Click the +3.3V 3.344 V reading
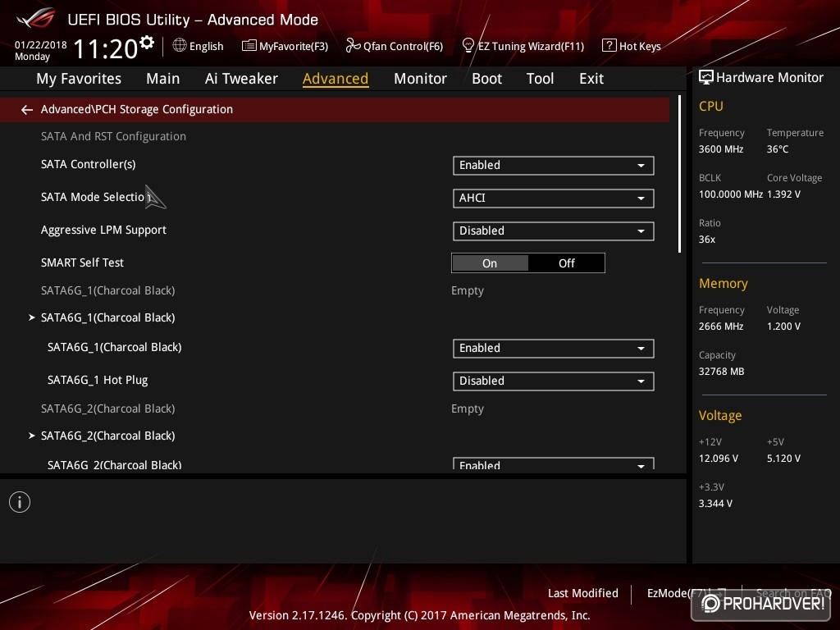Image resolution: width=840 pixels, height=630 pixels. (715, 504)
